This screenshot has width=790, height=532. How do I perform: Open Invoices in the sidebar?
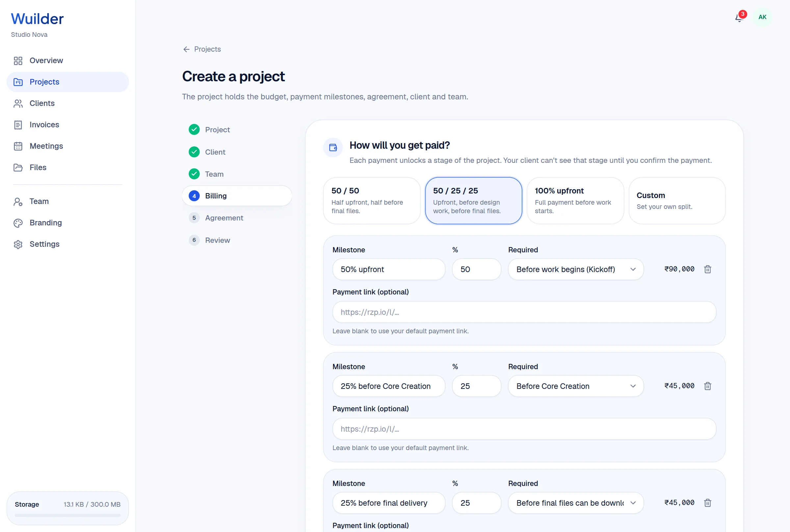68,125
